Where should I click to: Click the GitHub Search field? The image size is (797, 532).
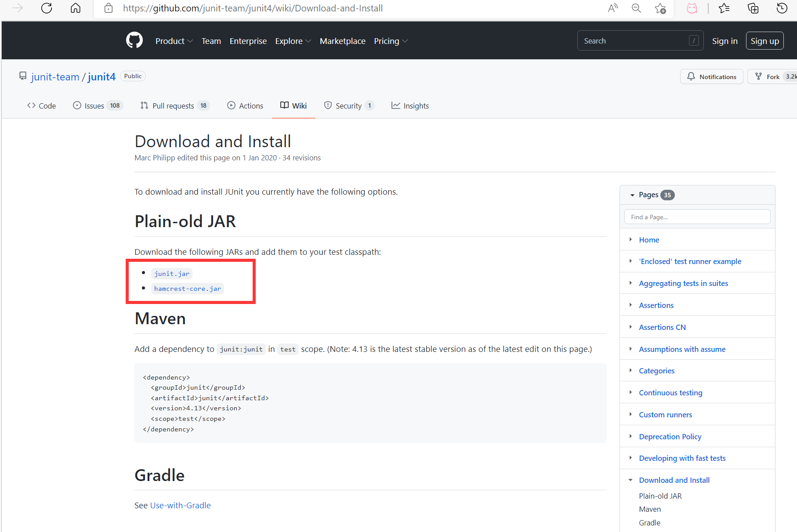pyautogui.click(x=640, y=40)
